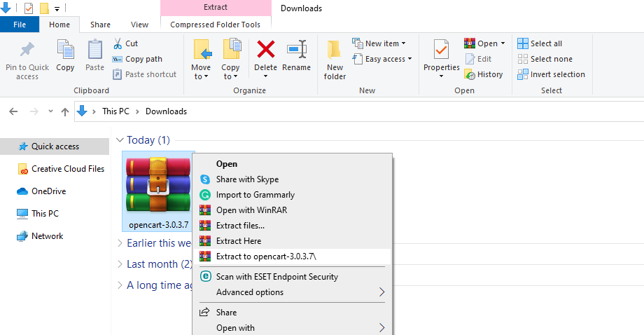The height and width of the screenshot is (335, 644).
Task: Choose Extract files... option
Action: click(292, 225)
